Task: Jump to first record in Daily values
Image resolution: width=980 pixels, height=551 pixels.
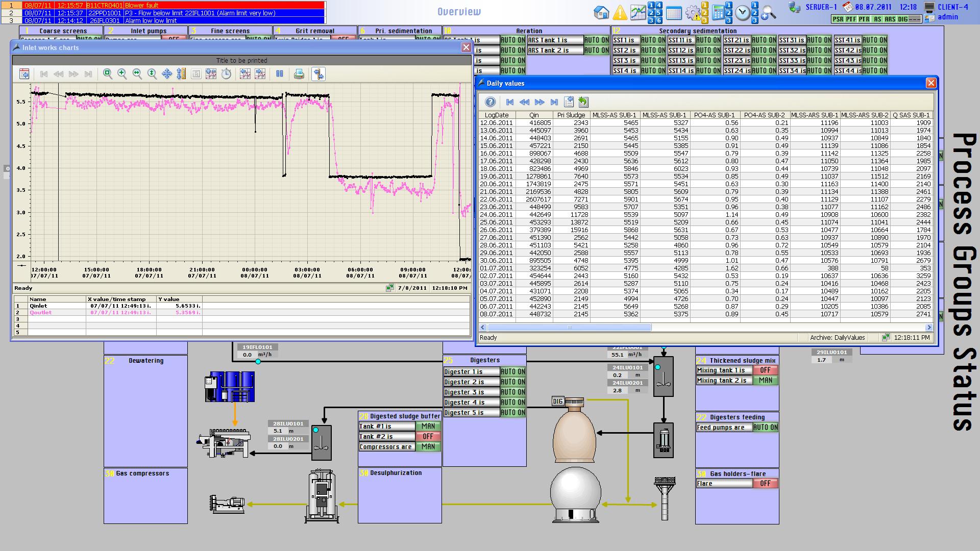Action: pos(509,102)
